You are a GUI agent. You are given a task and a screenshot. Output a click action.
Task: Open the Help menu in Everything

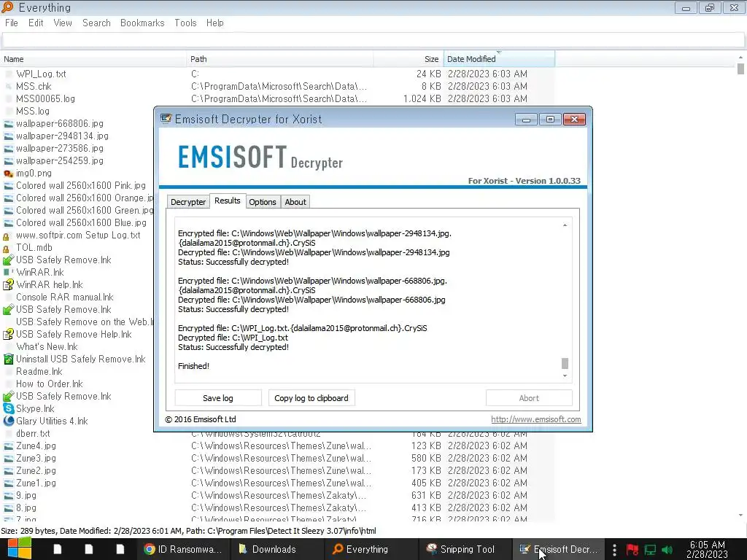[x=215, y=23]
